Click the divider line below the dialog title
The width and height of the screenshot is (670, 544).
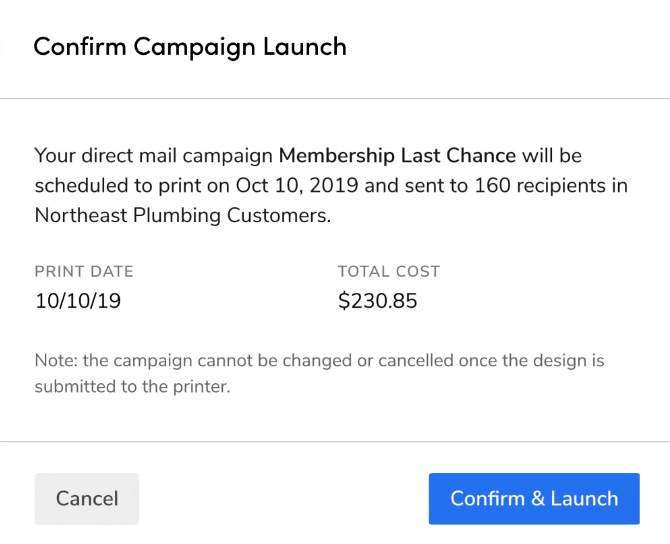(335, 98)
